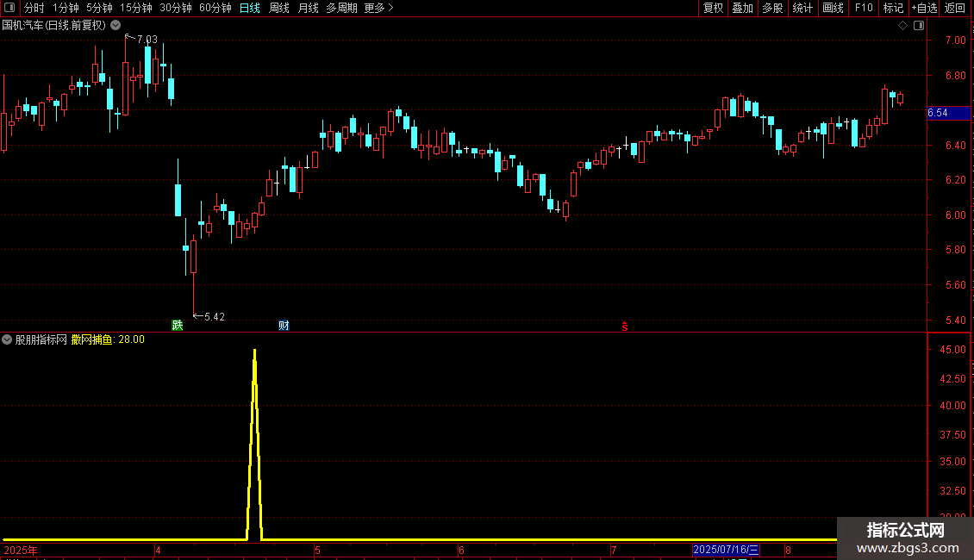Select the 15分钟 period tab
The width and height of the screenshot is (974, 560).
(136, 8)
